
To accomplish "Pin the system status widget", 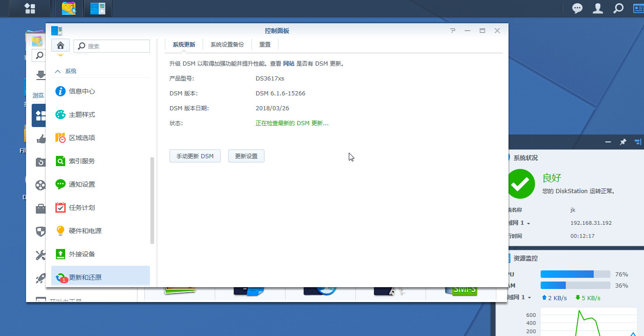I will pyautogui.click(x=623, y=142).
